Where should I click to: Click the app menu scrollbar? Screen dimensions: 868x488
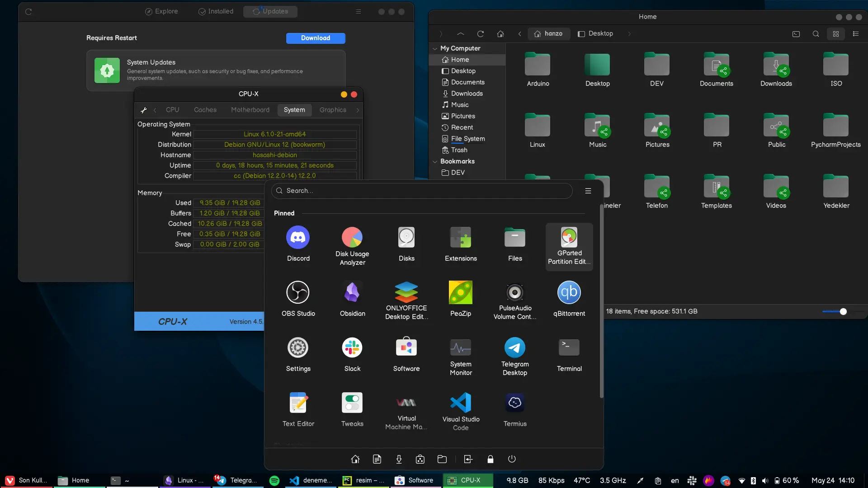click(601, 300)
